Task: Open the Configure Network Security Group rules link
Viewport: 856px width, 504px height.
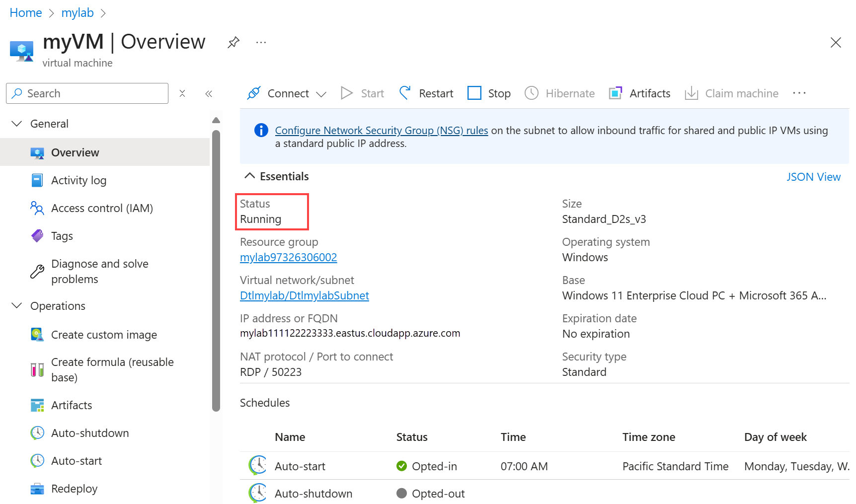Action: (382, 130)
